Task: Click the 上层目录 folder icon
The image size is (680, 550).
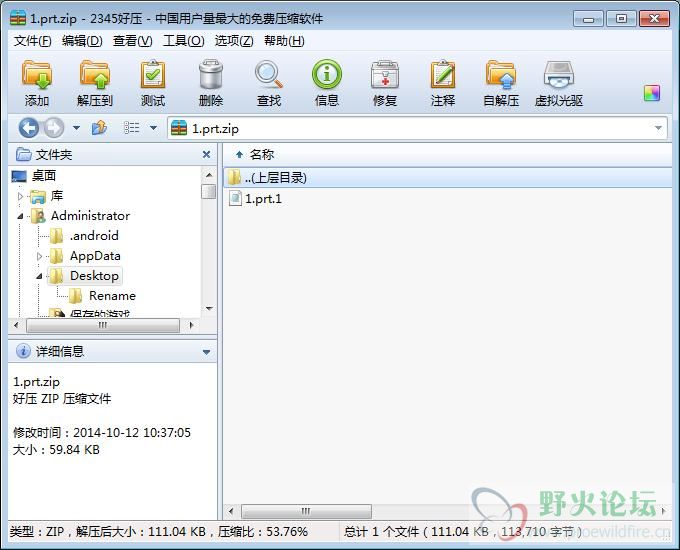Action: click(x=235, y=177)
